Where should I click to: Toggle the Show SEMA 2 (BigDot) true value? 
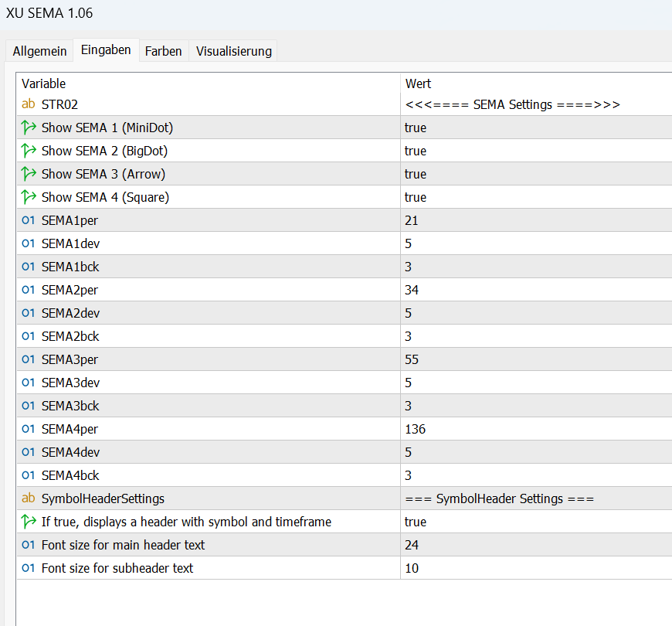[x=416, y=151]
